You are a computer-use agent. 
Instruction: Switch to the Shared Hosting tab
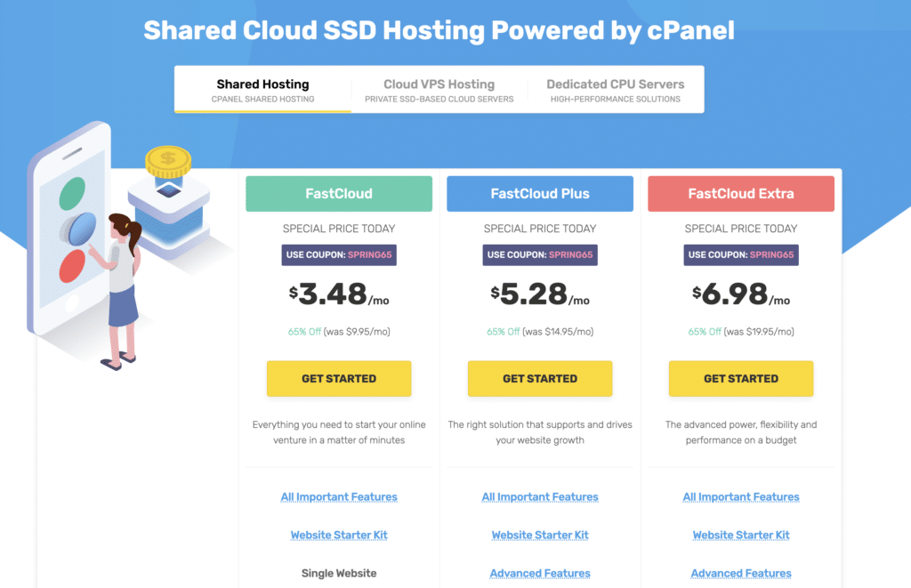pyautogui.click(x=262, y=90)
